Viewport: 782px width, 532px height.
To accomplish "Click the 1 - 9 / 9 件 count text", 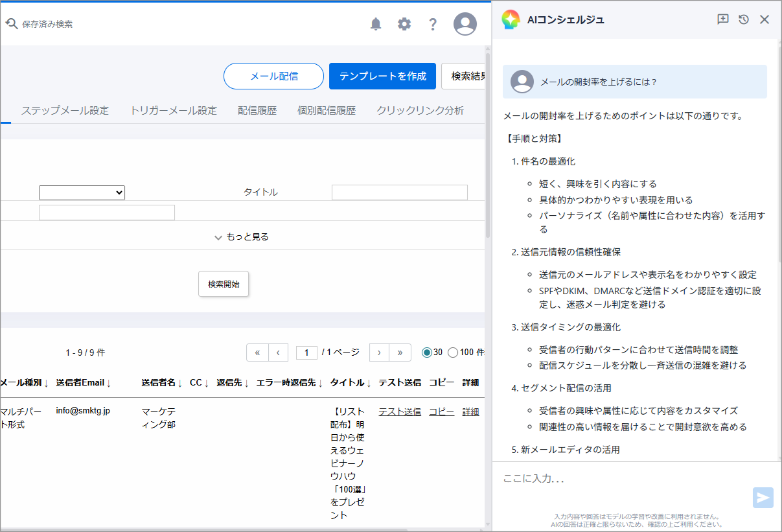I will pos(85,353).
